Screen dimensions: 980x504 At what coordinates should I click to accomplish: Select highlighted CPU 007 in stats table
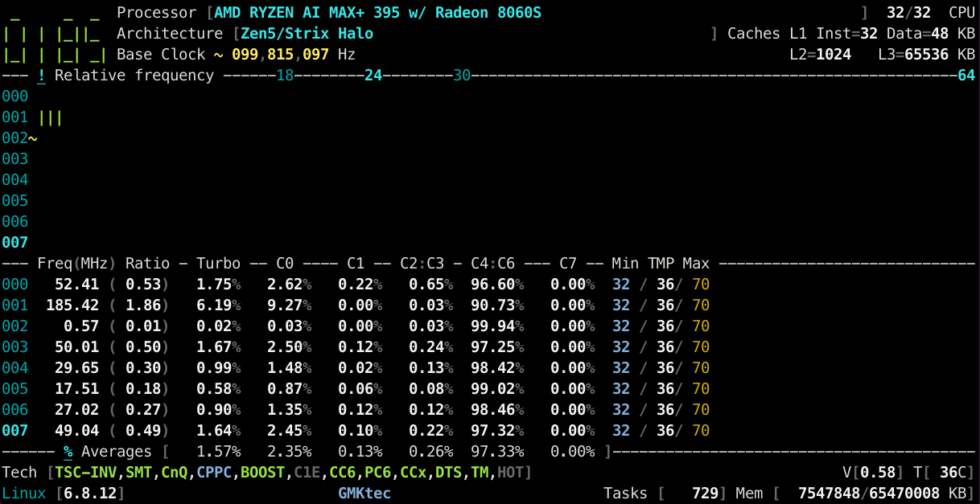point(14,431)
